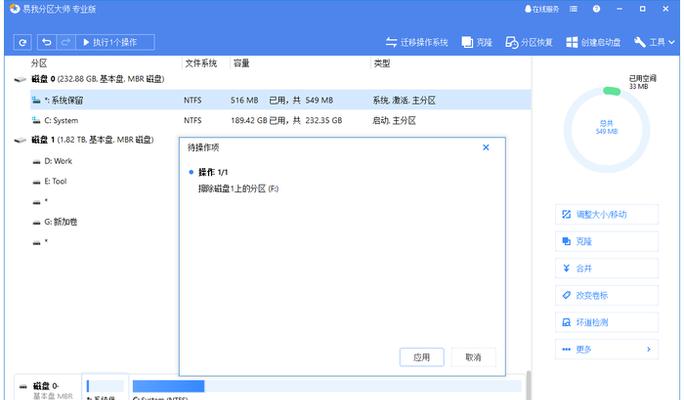This screenshot has height=400, width=684.
Task: Click 调整大小/移动 resize button
Action: click(x=607, y=214)
